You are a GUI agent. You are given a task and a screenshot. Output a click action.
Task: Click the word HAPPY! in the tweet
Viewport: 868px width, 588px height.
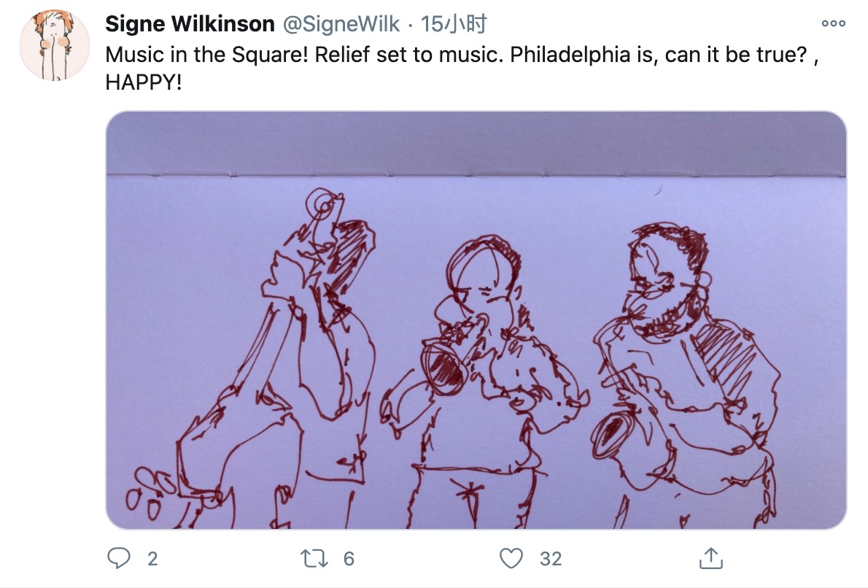coord(144,82)
